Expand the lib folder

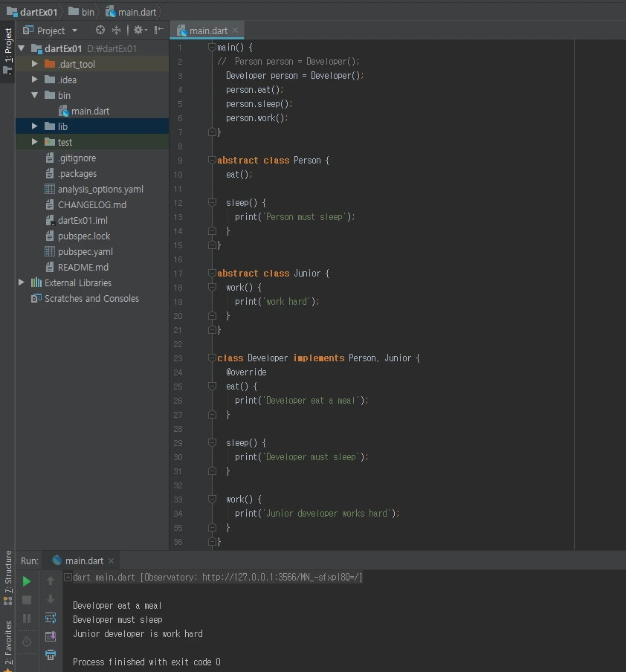tap(34, 126)
